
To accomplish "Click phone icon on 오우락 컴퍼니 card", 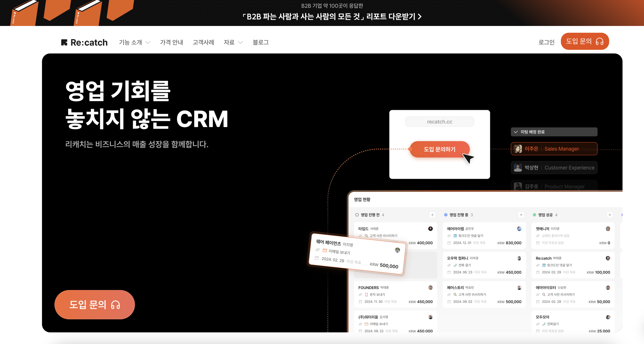I will click(455, 265).
